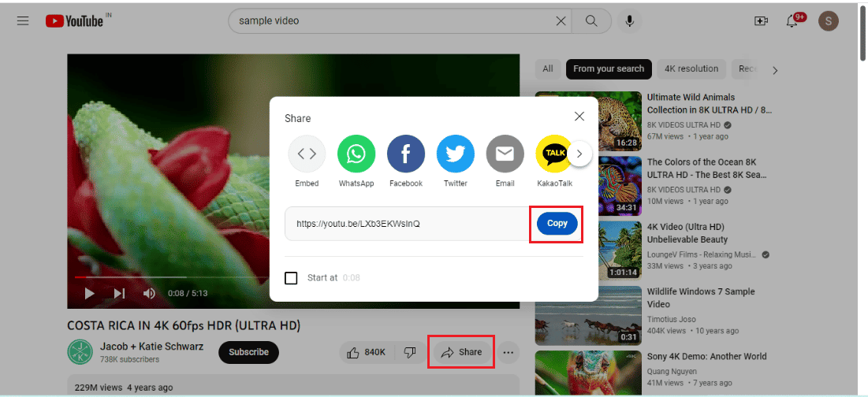Activate voice search microphone
The image size is (868, 397).
pyautogui.click(x=629, y=21)
